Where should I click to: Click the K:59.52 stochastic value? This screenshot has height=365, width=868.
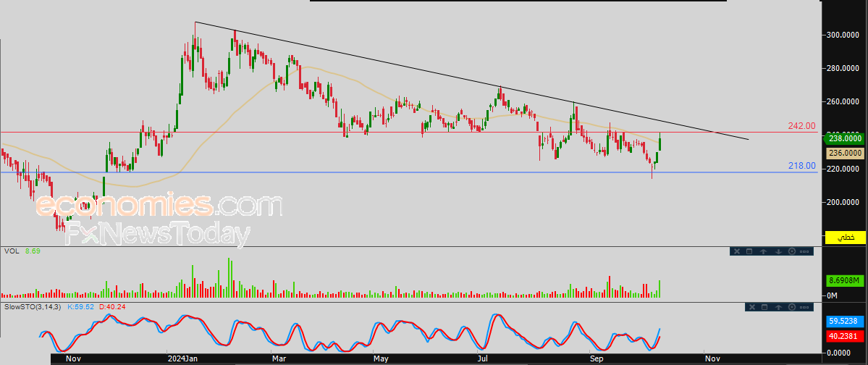[81, 306]
